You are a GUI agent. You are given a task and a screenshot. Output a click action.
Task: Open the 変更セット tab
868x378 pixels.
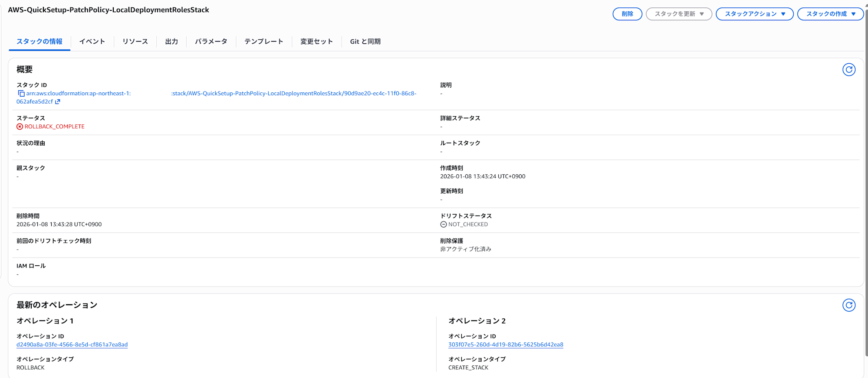316,42
